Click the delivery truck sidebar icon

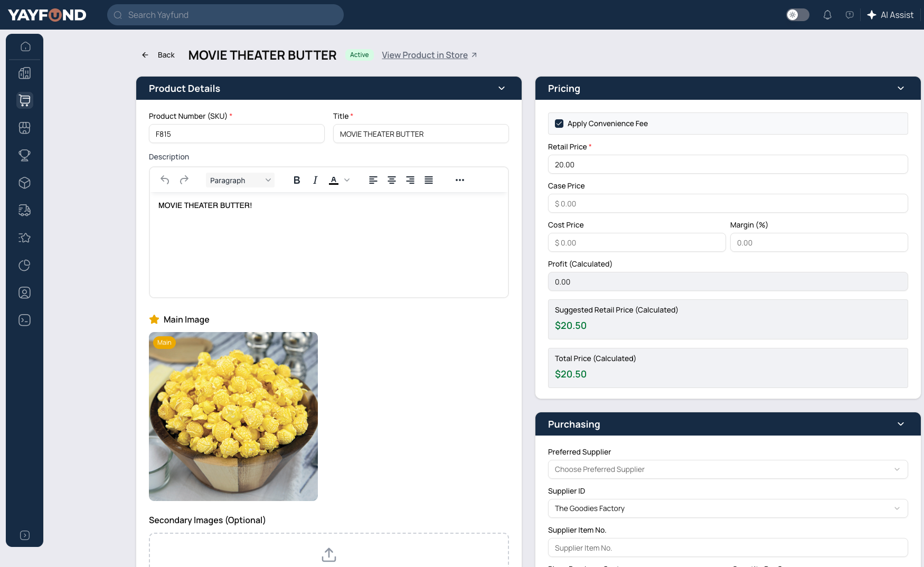[x=25, y=210]
